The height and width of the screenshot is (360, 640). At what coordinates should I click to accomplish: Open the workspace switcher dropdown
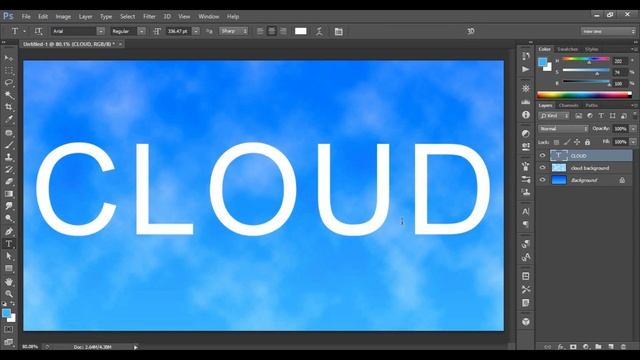point(608,31)
